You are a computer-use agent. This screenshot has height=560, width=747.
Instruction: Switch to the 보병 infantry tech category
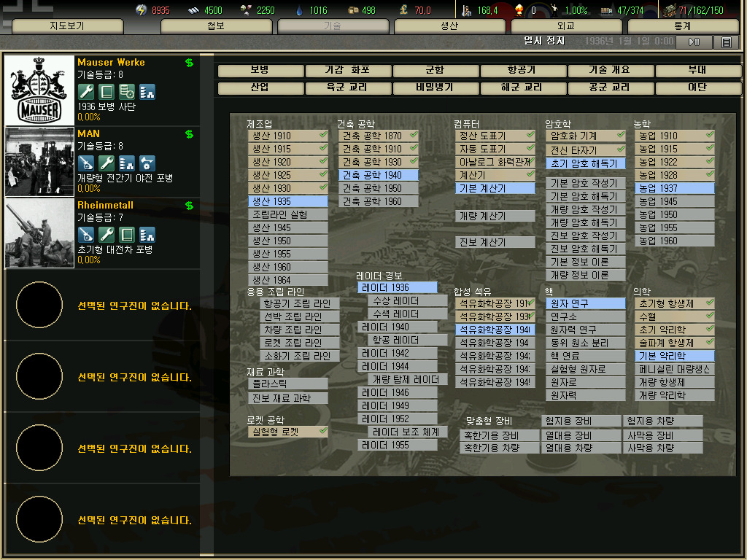click(260, 71)
